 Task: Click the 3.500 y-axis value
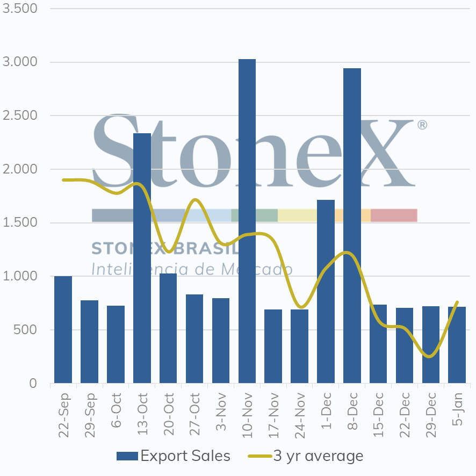coord(20,9)
